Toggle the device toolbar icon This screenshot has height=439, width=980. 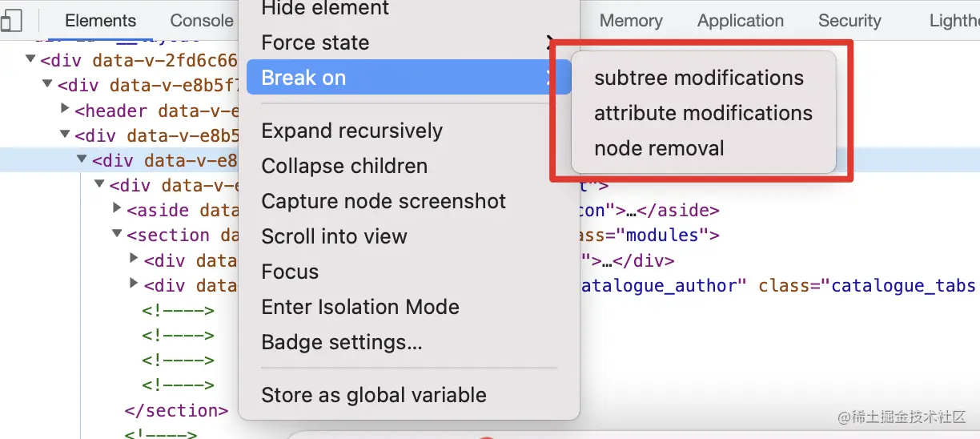click(10, 20)
